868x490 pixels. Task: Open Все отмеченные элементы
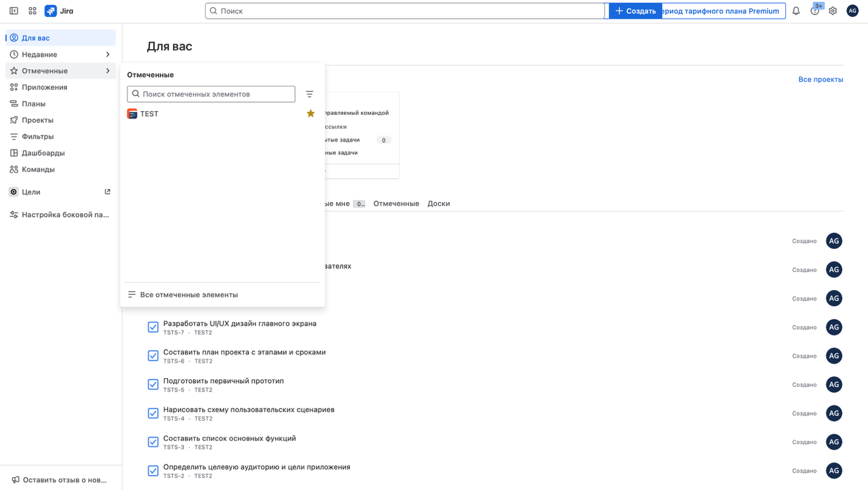tap(188, 295)
